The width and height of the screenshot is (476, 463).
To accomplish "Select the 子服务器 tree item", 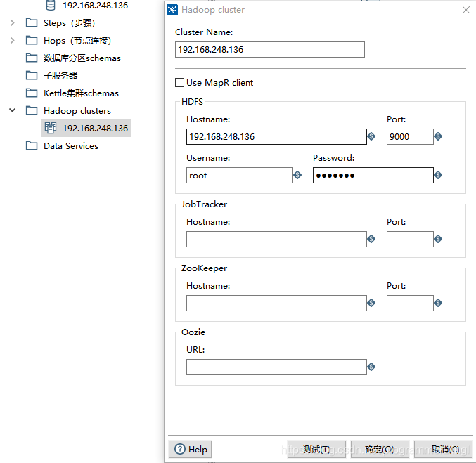I will point(60,75).
